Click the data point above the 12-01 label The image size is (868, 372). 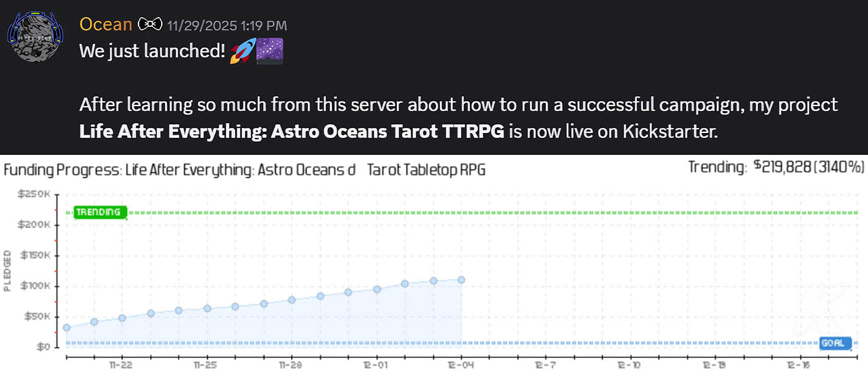click(377, 290)
